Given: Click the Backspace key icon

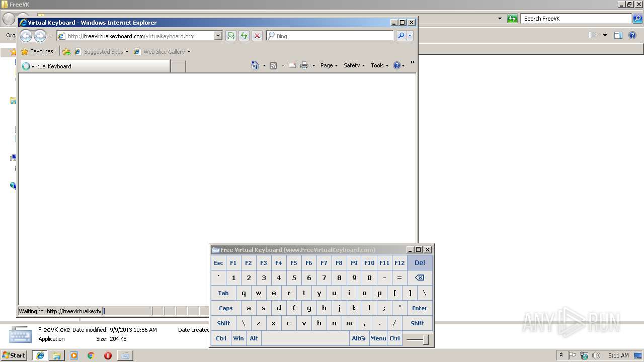Looking at the screenshot, I should (x=420, y=278).
